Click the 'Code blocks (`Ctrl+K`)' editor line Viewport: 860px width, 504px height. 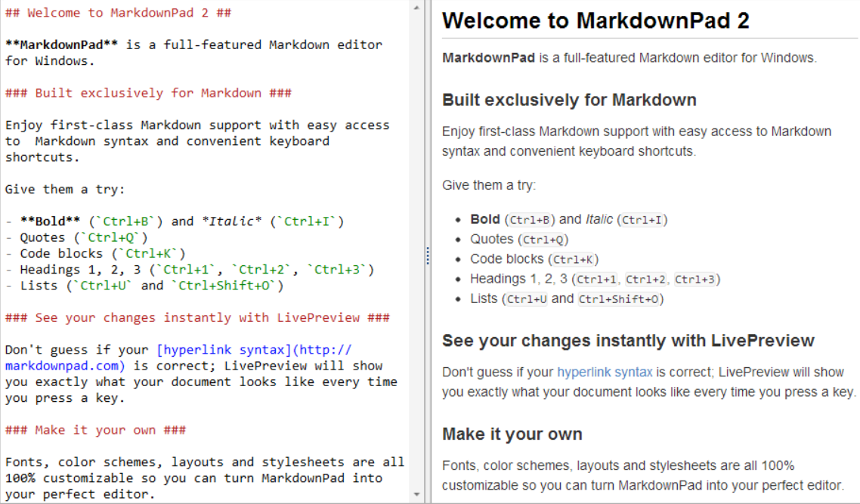[x=95, y=253]
